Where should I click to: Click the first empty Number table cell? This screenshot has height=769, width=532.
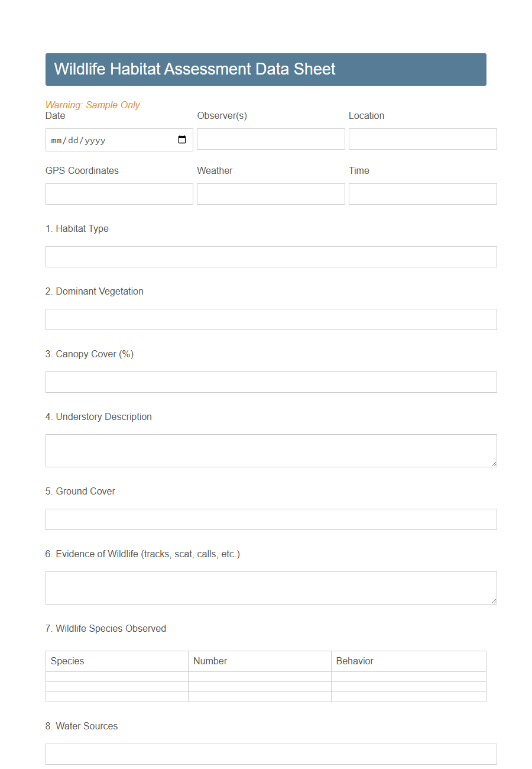point(259,677)
